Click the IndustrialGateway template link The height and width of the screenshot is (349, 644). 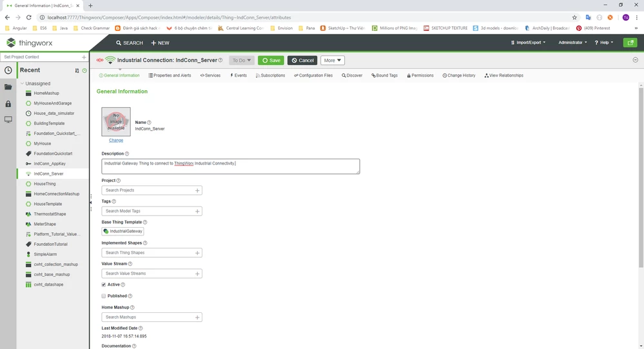pyautogui.click(x=122, y=232)
